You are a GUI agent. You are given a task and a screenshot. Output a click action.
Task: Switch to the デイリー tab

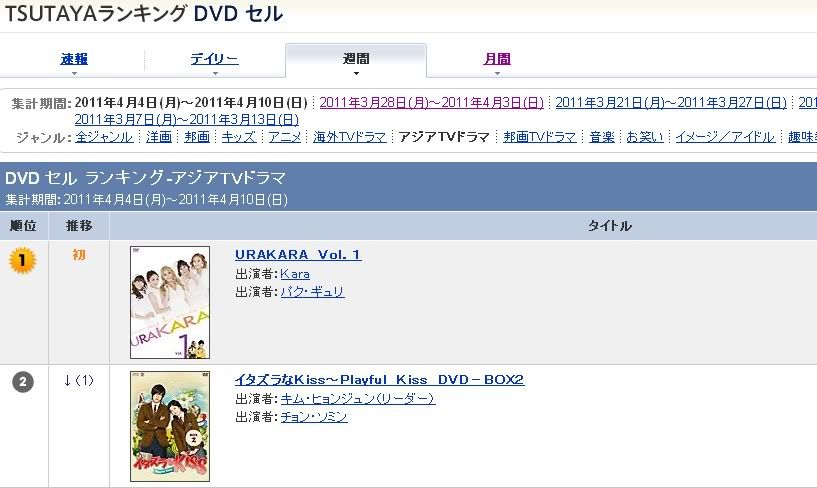click(214, 59)
